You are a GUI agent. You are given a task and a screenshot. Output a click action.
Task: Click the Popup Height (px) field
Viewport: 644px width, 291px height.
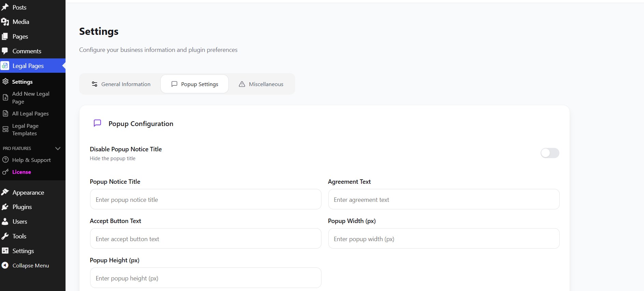[x=205, y=278]
